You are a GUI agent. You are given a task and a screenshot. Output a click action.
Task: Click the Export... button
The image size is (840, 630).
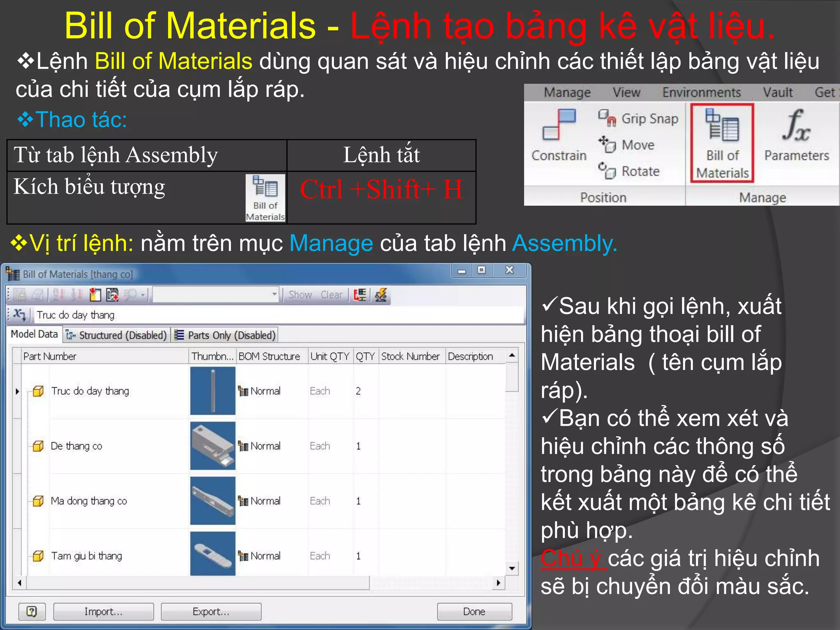(x=211, y=612)
